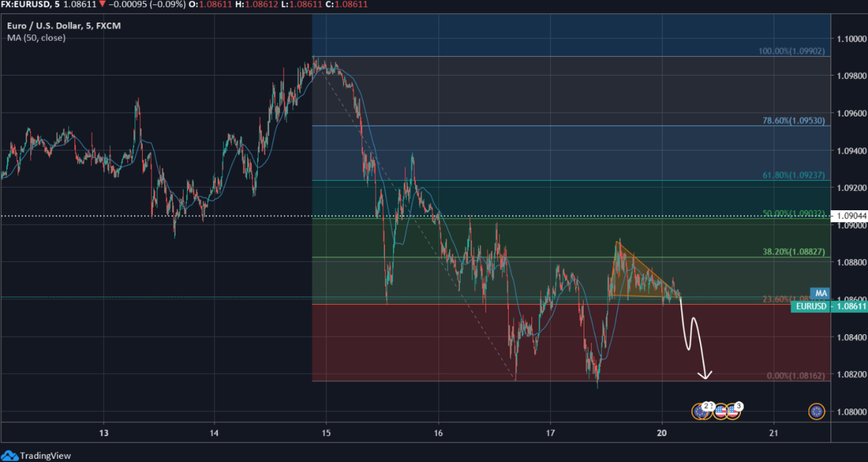Click the date label 15 on time axis
This screenshot has width=868, height=462.
tap(326, 433)
